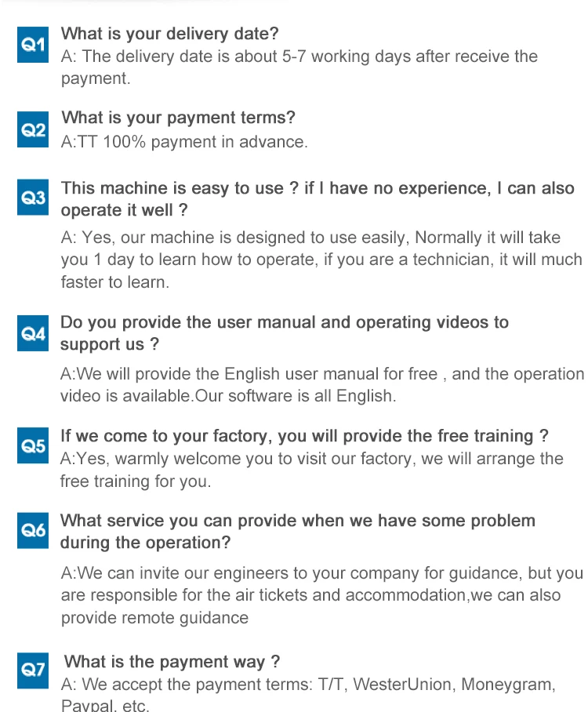This screenshot has height=712, width=588.
Task: Click 'What is the payment way ?' question
Action: click(172, 662)
